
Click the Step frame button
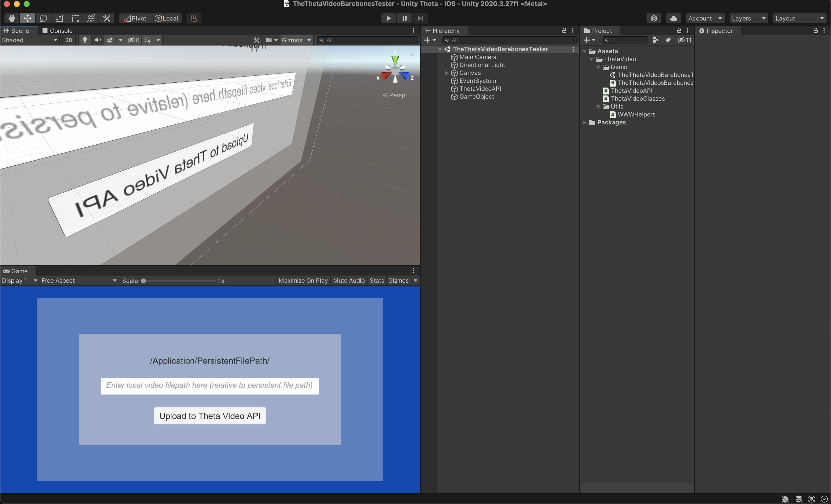coord(420,18)
